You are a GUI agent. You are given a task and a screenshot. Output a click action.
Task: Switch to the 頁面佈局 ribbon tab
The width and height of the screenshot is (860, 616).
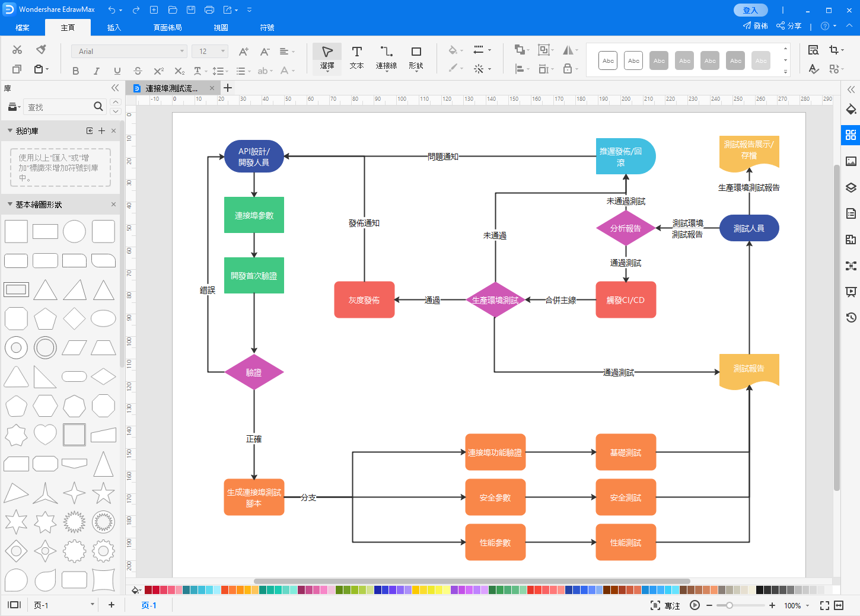coord(167,27)
